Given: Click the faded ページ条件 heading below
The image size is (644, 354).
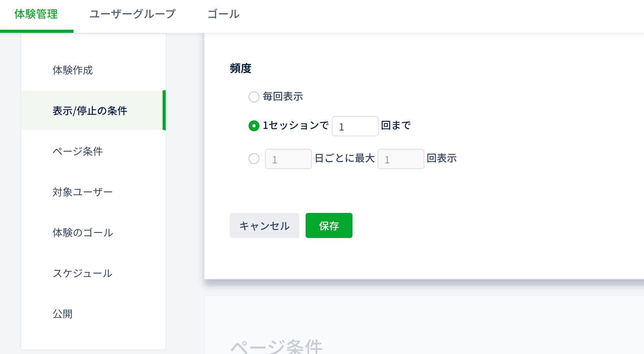Looking at the screenshot, I should [276, 346].
